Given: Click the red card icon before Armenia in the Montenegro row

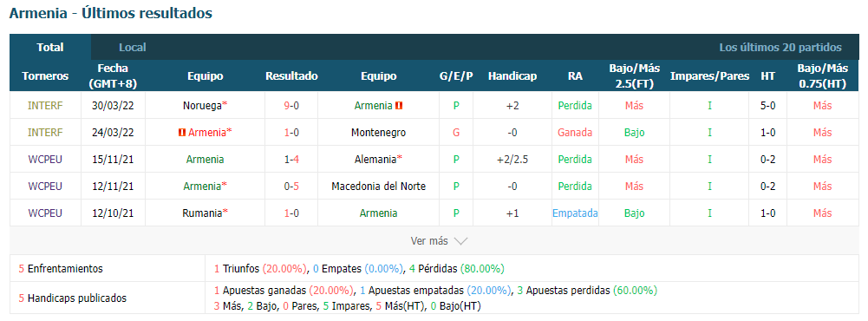Looking at the screenshot, I should click(x=181, y=133).
